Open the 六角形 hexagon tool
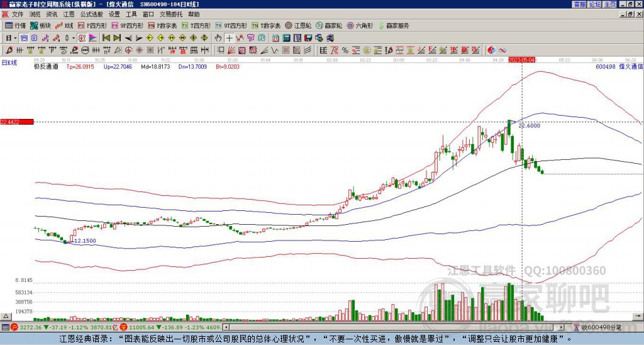644x345 pixels. (360, 25)
